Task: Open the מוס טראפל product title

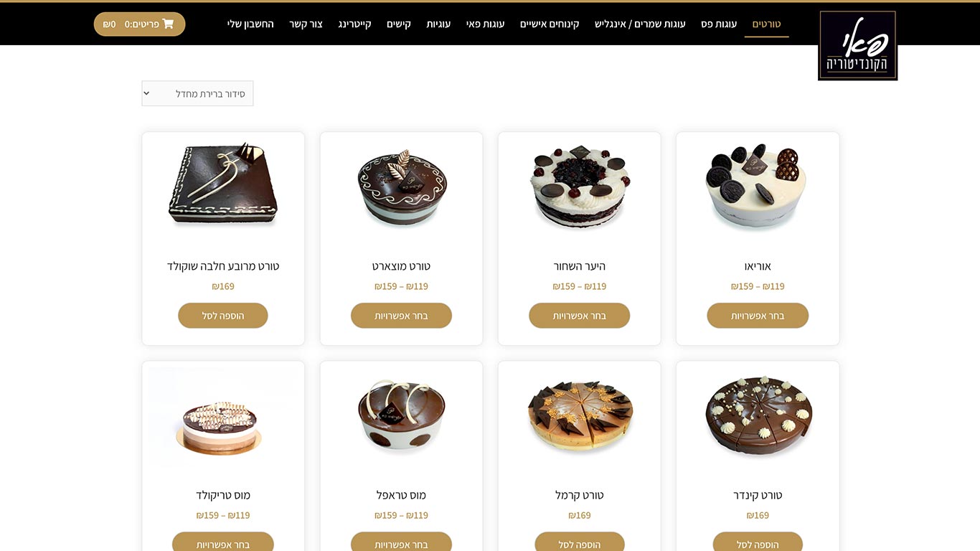Action: tap(402, 495)
